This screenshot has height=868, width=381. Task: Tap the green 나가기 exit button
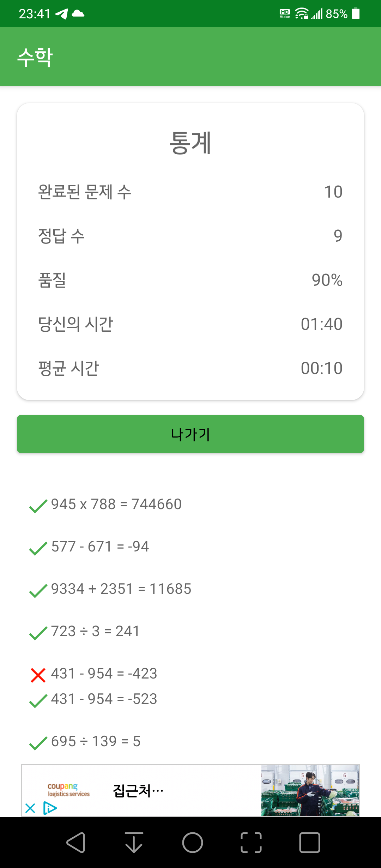click(190, 434)
